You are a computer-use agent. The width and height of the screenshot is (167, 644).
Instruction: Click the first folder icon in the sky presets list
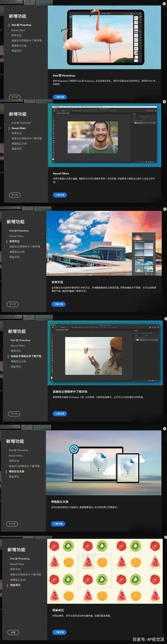click(136, 241)
